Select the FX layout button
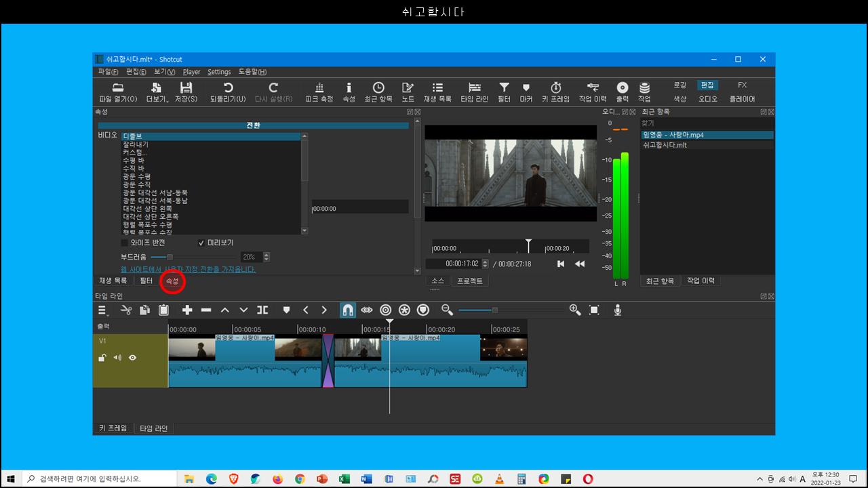868x488 pixels. 743,85
